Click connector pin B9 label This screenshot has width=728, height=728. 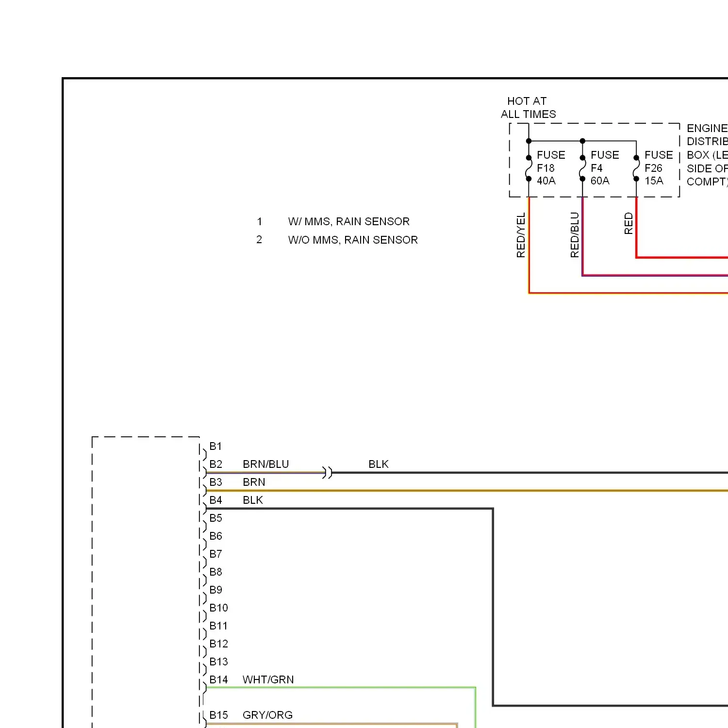pyautogui.click(x=215, y=590)
